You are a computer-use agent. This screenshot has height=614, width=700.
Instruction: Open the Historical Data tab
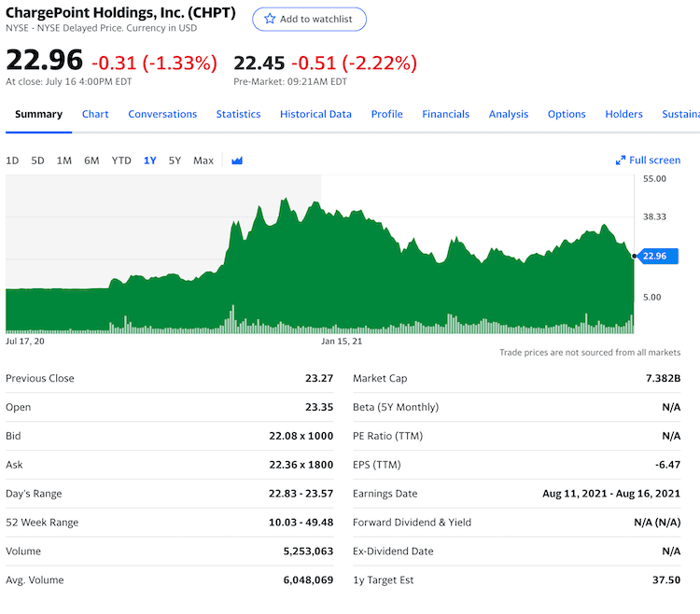tap(315, 114)
